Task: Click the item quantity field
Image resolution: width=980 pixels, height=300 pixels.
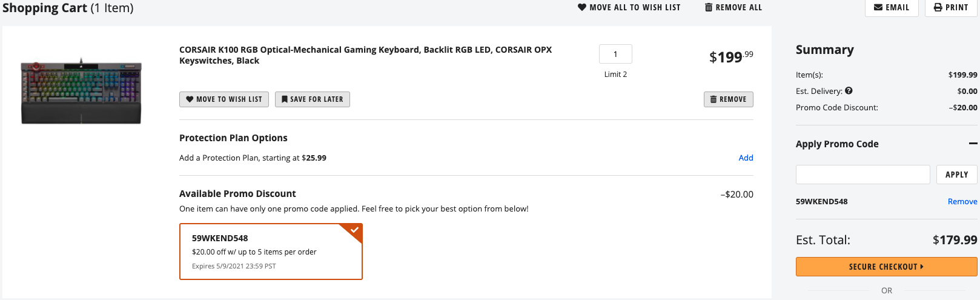Action: coord(615,54)
